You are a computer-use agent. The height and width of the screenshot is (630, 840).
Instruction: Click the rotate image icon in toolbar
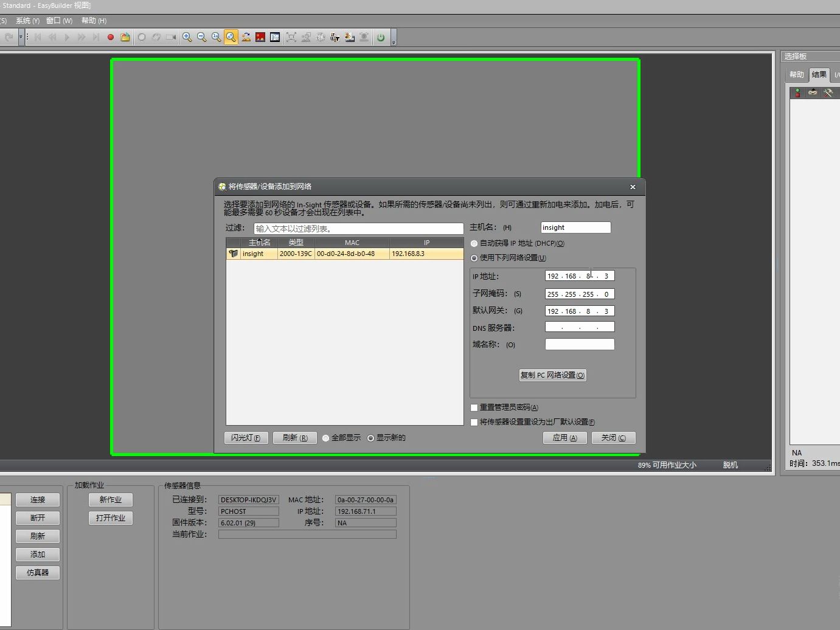[x=246, y=37]
